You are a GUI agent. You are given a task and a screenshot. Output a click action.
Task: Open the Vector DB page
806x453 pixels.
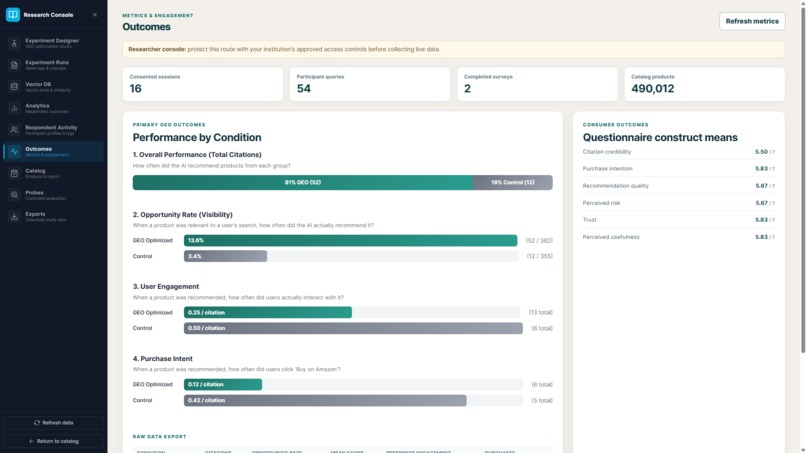tap(53, 86)
